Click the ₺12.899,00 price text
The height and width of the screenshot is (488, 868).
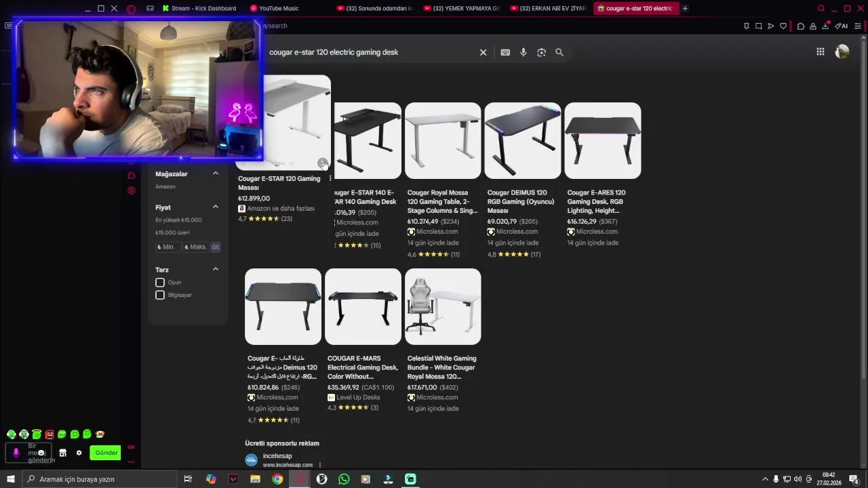pyautogui.click(x=254, y=199)
